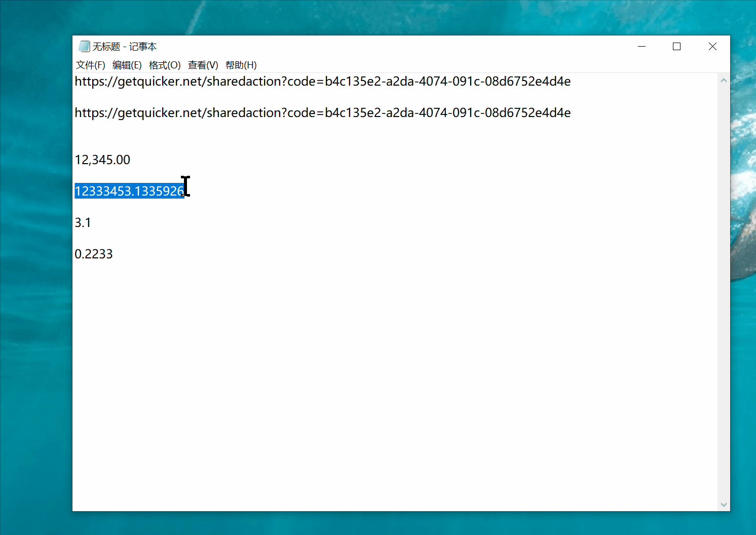Viewport: 756px width, 535px height.
Task: Click the Notepad icon in title bar
Action: pos(84,46)
